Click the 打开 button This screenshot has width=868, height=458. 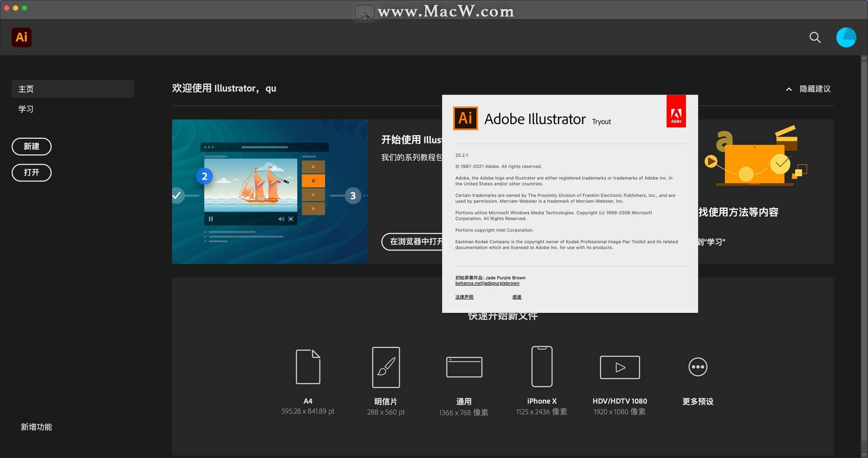click(32, 173)
